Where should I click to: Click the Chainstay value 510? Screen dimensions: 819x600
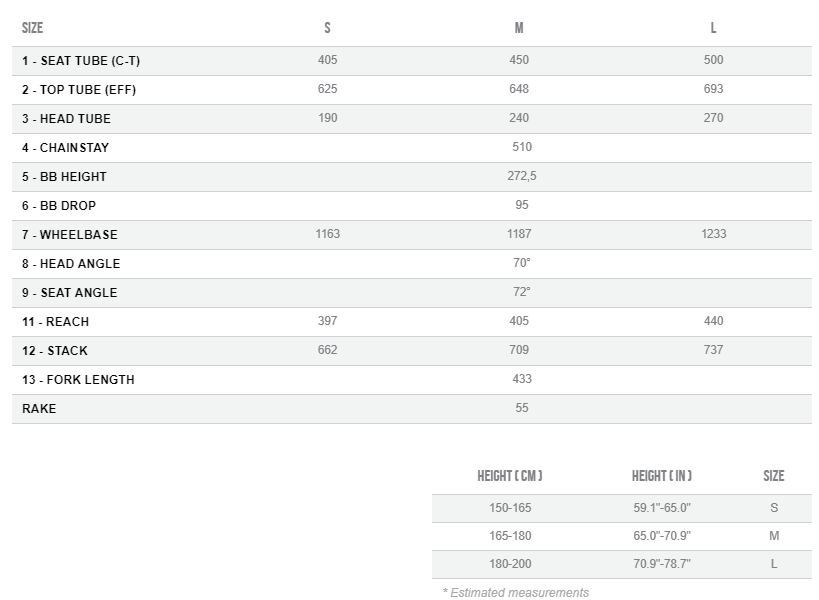pyautogui.click(x=521, y=147)
